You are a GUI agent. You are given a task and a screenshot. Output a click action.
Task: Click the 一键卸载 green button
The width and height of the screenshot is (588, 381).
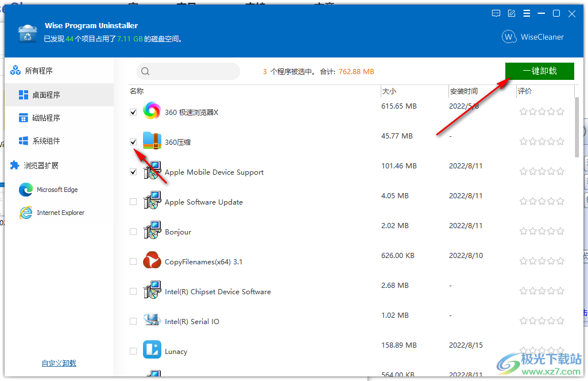[x=539, y=71]
